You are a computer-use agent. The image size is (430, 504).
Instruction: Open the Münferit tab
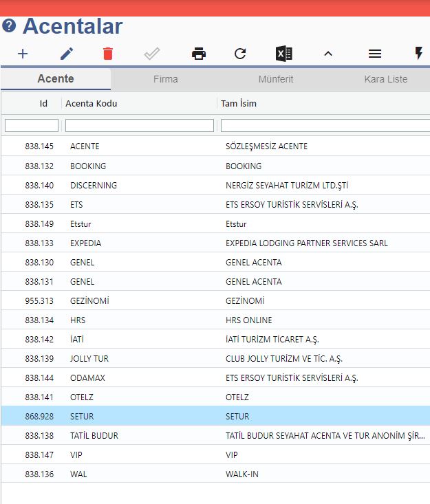tap(276, 79)
